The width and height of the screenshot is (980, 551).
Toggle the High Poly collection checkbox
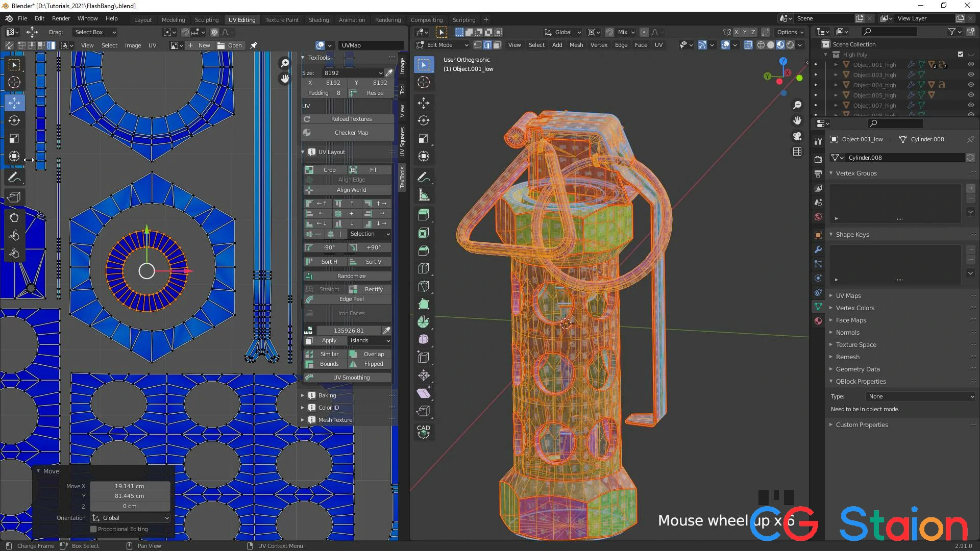pyautogui.click(x=961, y=54)
